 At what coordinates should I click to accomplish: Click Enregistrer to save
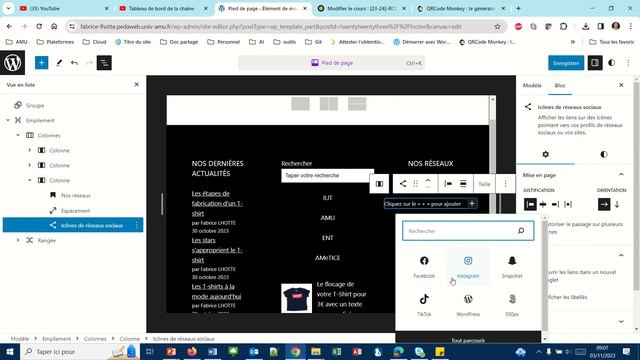click(x=566, y=63)
